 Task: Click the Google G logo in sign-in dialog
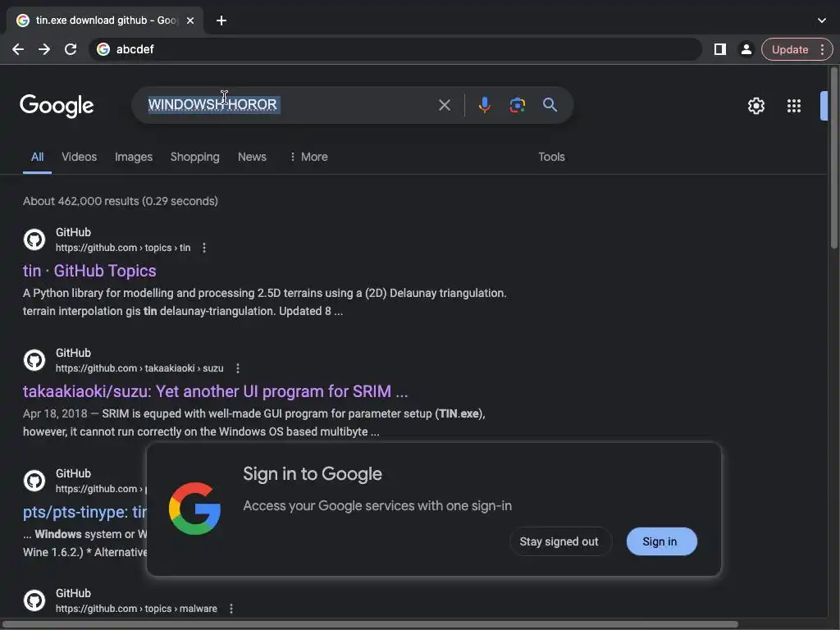coord(194,509)
